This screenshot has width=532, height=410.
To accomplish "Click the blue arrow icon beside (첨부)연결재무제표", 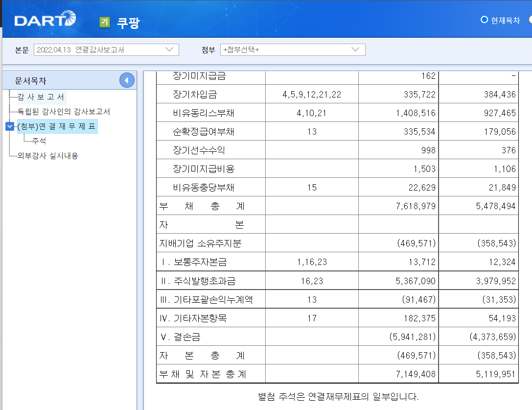I will click(8, 126).
